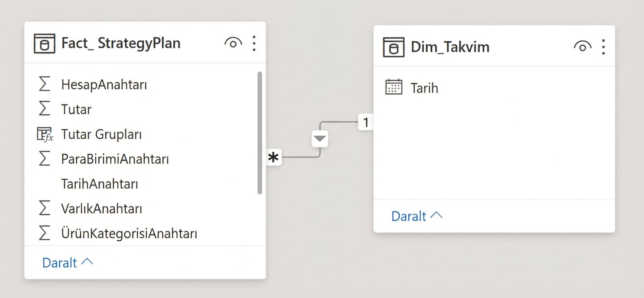Click the sigma icon beside HesapAnahtarı
644x298 pixels.
(44, 84)
